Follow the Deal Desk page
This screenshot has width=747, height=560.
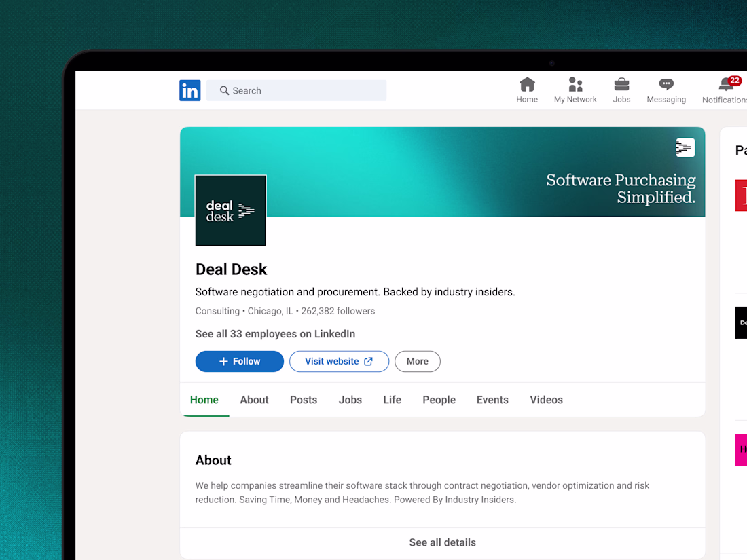(x=240, y=361)
